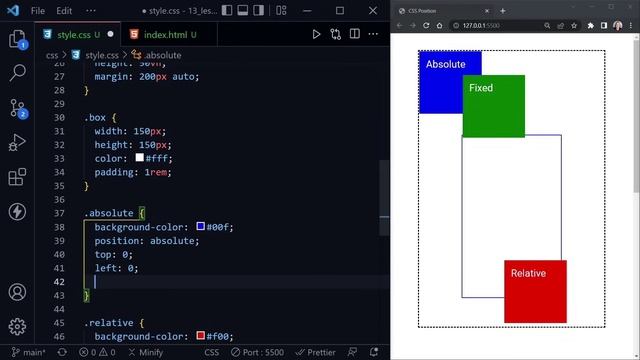640x360 pixels.
Task: Toggle primary side bar layout icon
Action: click(x=227, y=10)
